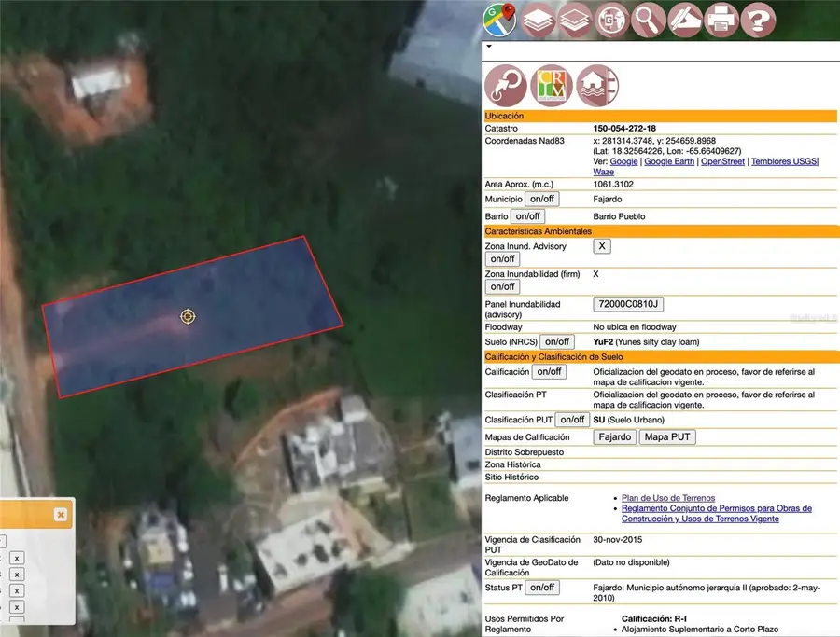Viewport: 840px width, 637px height.
Task: Click the Fajardo calificación map button
Action: (x=614, y=437)
